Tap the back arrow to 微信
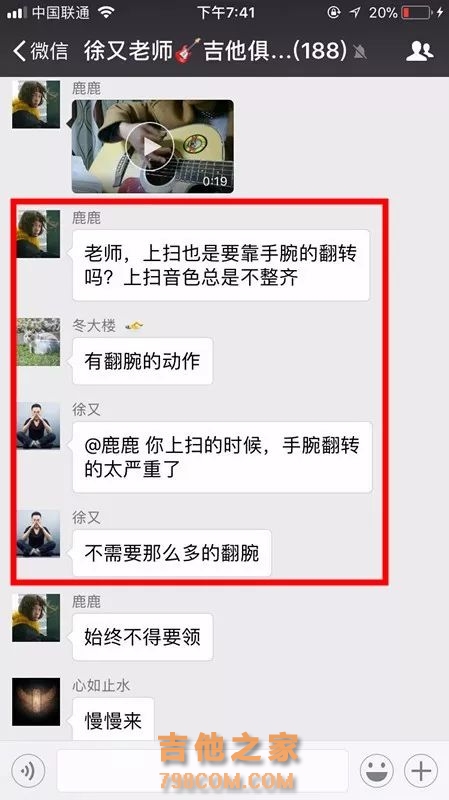The width and height of the screenshot is (449, 800). [40, 51]
